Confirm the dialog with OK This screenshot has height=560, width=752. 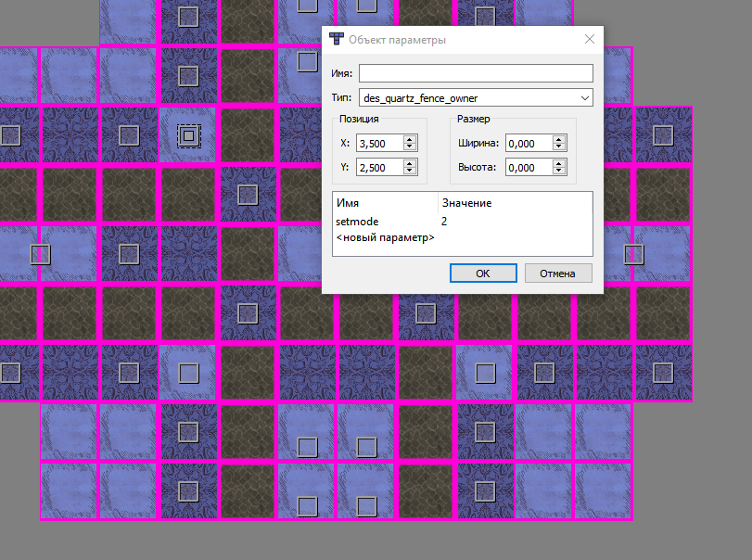pos(482,274)
